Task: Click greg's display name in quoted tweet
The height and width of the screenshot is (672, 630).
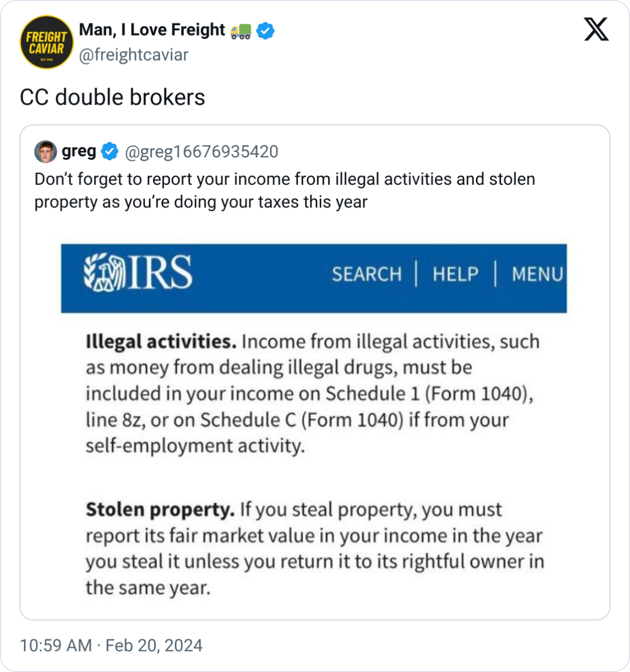Action: [x=79, y=151]
